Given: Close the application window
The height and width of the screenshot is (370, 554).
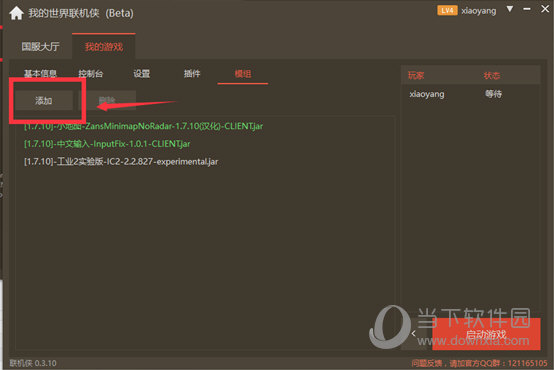Looking at the screenshot, I should pos(545,9).
